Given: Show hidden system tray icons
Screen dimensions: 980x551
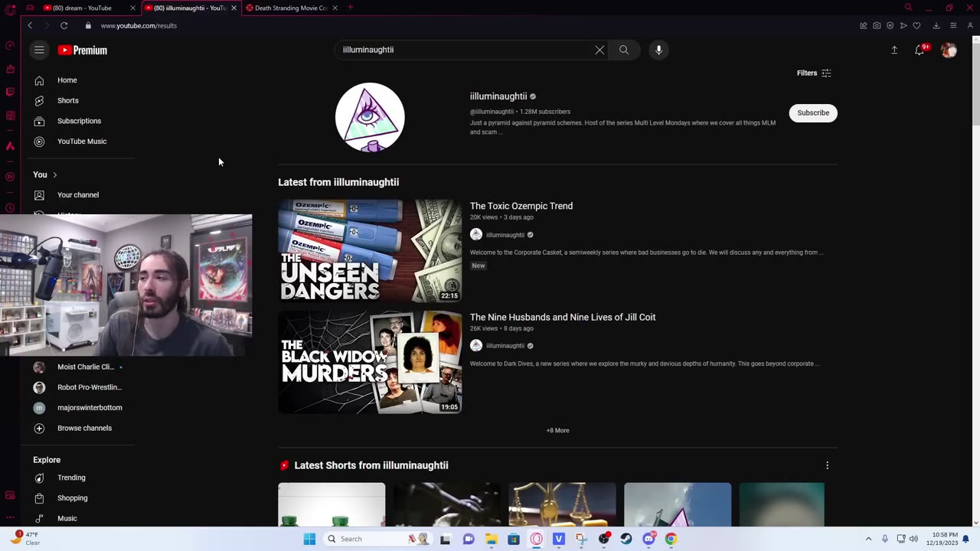Looking at the screenshot, I should (x=868, y=539).
